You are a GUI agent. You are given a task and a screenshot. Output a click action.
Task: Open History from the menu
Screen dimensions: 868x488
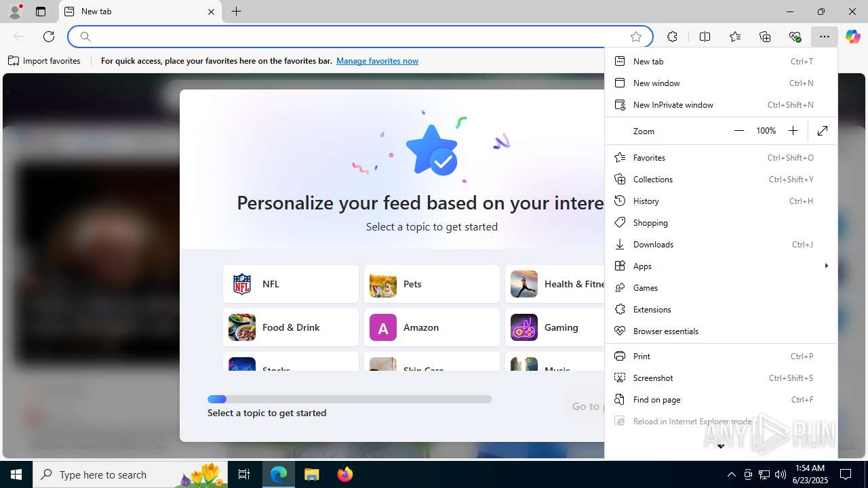[721, 201]
